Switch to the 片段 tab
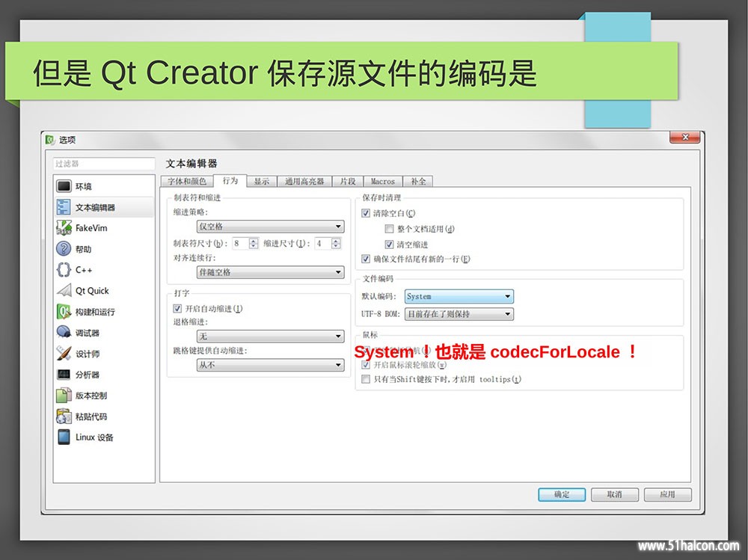748x560 pixels. (x=348, y=181)
